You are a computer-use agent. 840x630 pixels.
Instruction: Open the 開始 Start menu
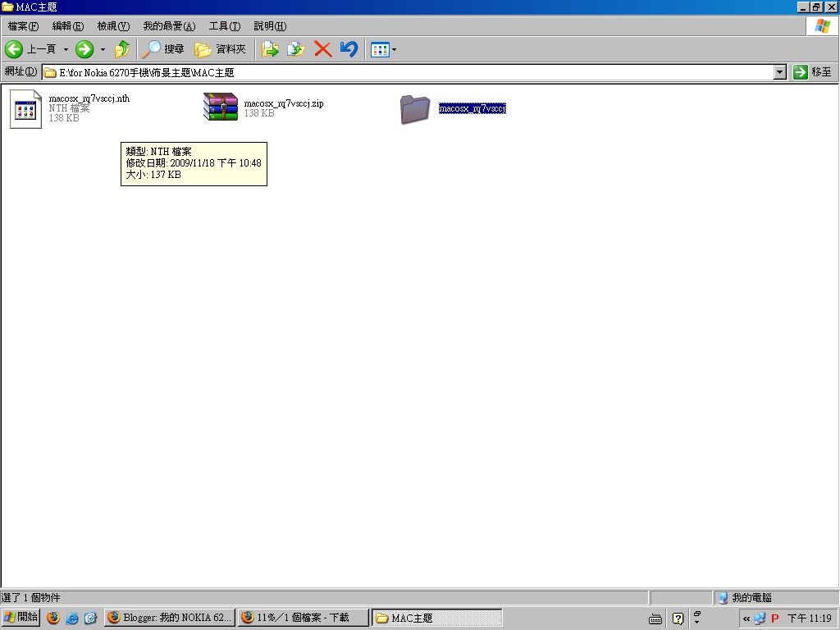coord(21,617)
